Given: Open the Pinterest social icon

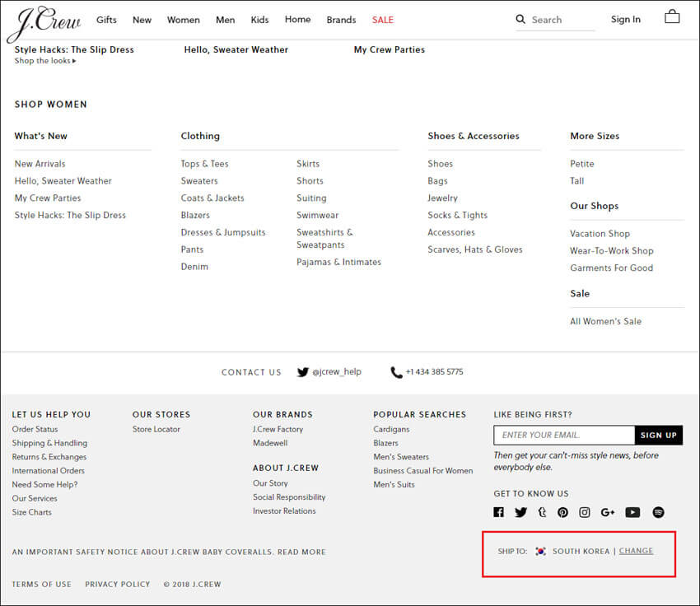Looking at the screenshot, I should coord(563,512).
